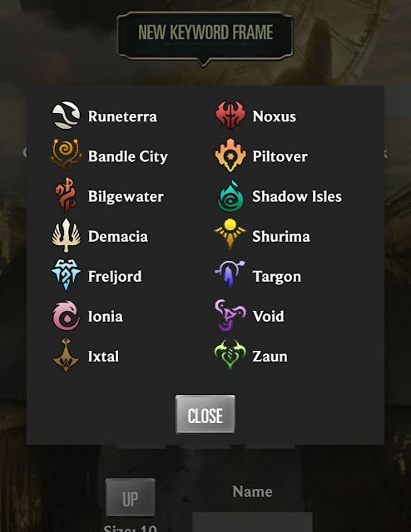Image resolution: width=411 pixels, height=532 pixels.
Task: Select the Shurima sun disc icon
Action: coord(230,234)
